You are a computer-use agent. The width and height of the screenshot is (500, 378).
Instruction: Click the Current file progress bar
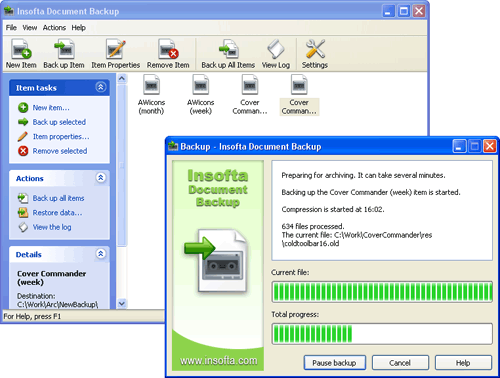[x=382, y=292]
